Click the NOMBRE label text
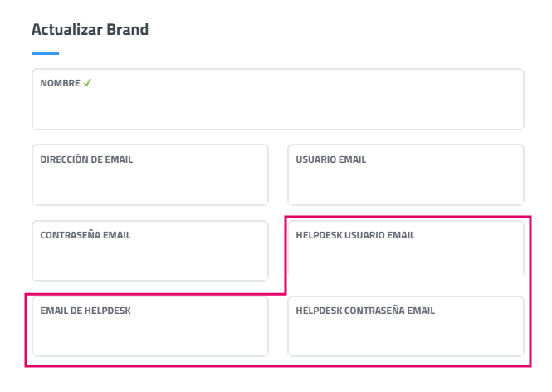The width and height of the screenshot is (552, 392). tap(60, 84)
